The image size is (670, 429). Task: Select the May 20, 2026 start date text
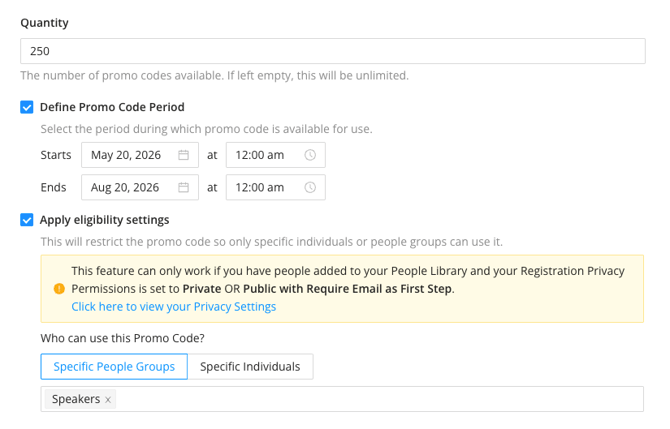[x=125, y=155]
